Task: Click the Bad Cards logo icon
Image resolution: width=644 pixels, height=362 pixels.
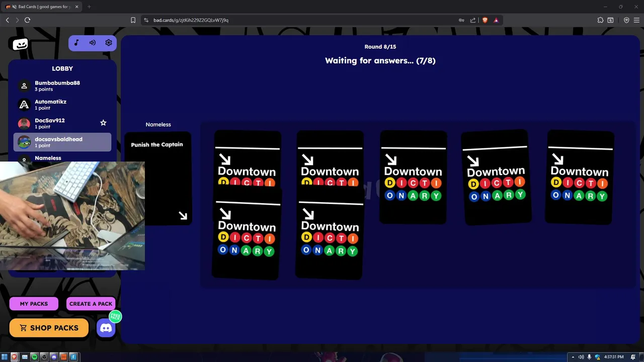Action: coord(20,44)
